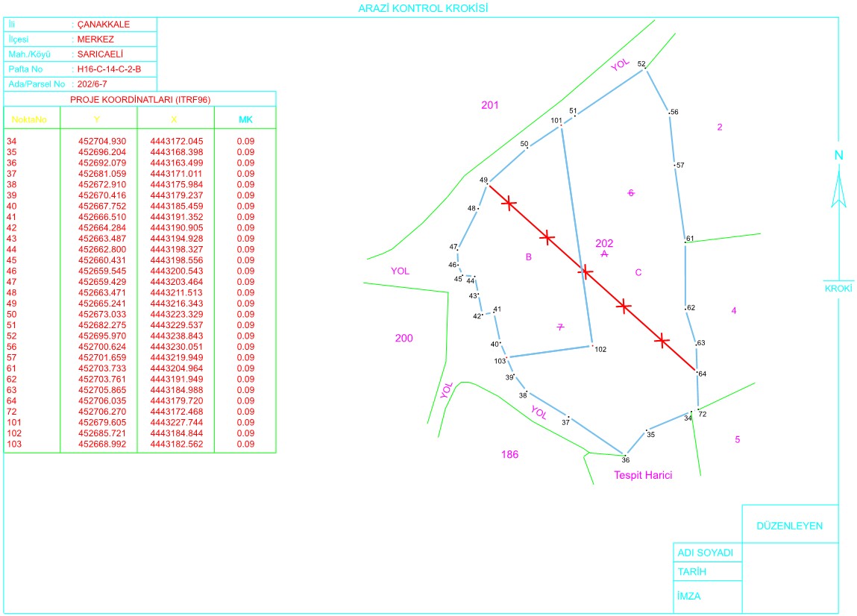Select the KROKİ label below the north arrow
The image size is (857, 616).
838,288
